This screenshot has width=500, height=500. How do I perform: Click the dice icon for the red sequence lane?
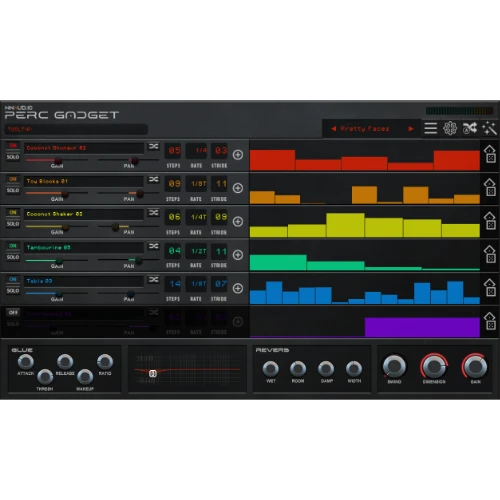490,154
